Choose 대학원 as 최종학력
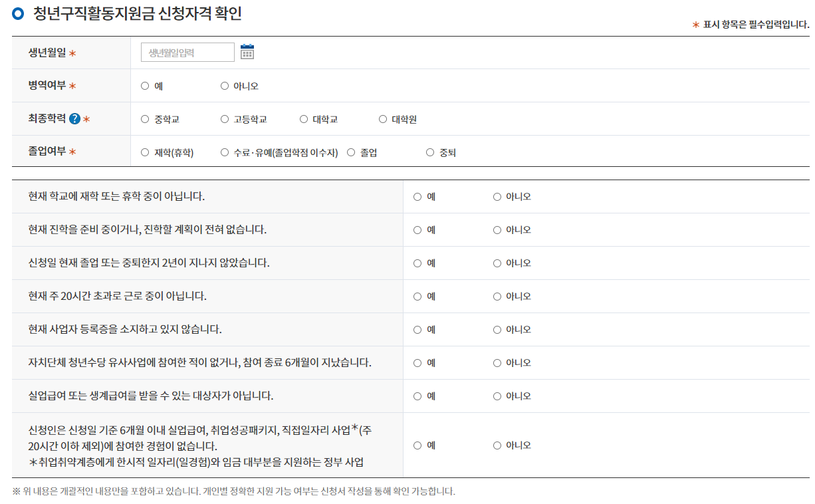This screenshot has height=504, width=815. [x=383, y=119]
